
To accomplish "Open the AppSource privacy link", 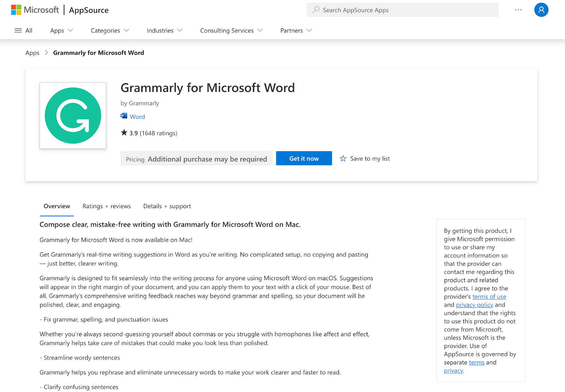I will 453,370.
